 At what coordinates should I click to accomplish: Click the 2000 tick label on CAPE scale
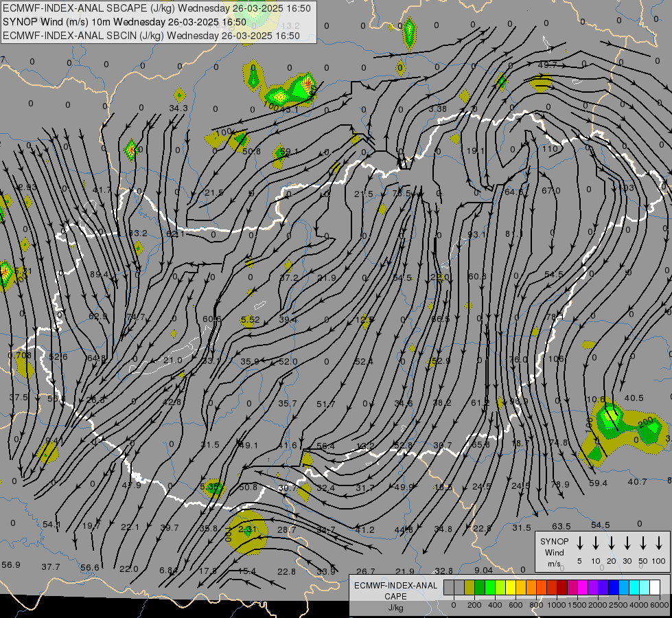[598, 605]
